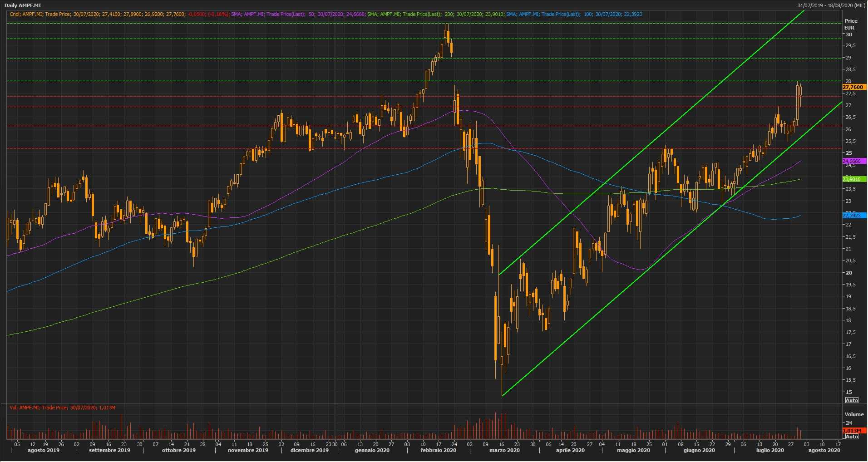Image resolution: width=868 pixels, height=462 pixels.
Task: Click the 15 price axis value
Action: pos(848,392)
